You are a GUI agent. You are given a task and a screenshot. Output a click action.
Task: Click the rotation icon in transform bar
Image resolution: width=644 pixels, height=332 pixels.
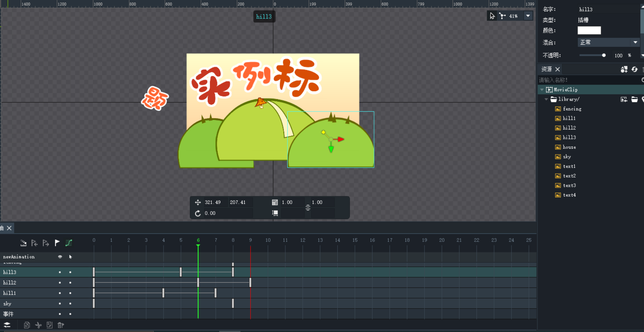tap(198, 213)
